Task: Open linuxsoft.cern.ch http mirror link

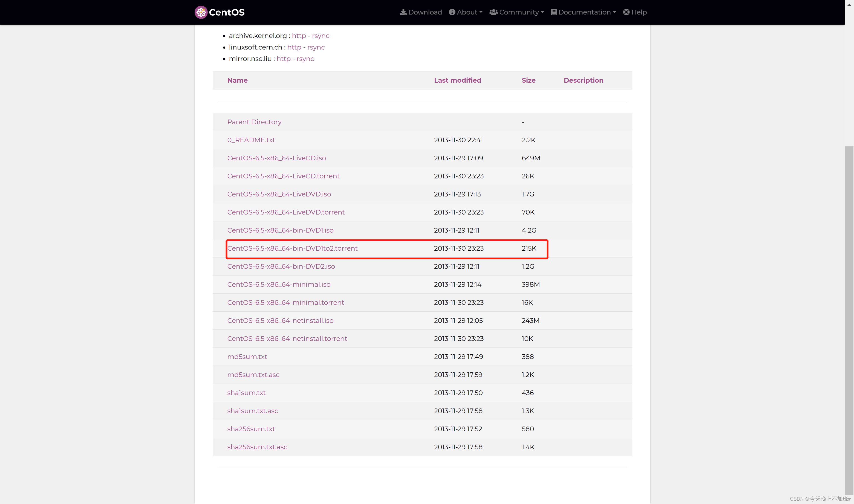Action: (x=294, y=47)
